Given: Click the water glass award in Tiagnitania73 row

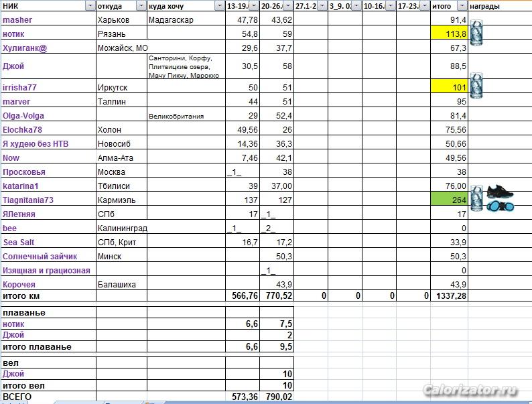Looking at the screenshot, I should (477, 198).
